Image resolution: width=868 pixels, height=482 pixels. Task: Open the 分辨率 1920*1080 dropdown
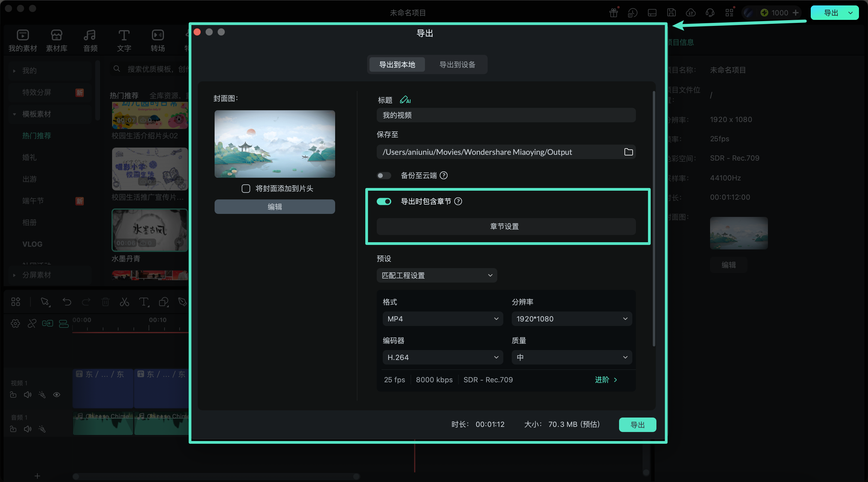(572, 319)
